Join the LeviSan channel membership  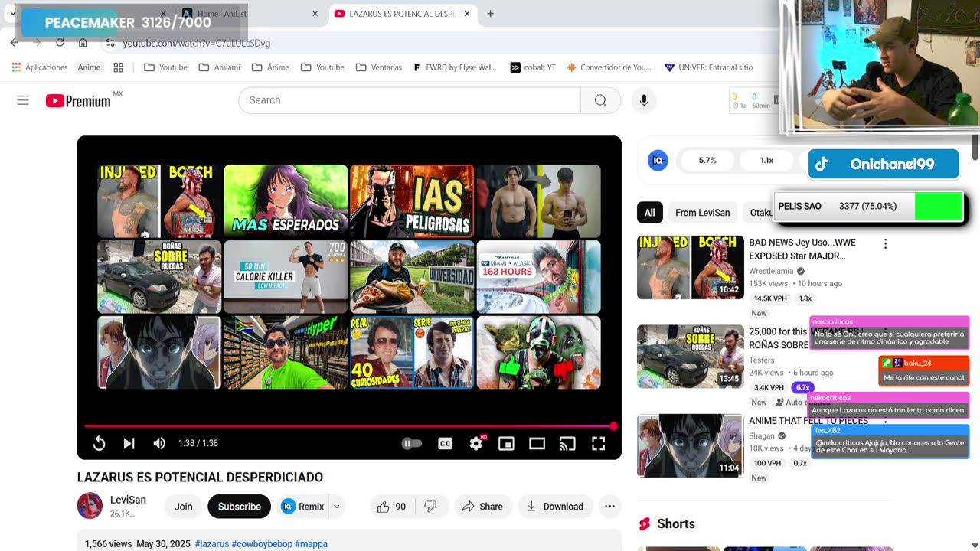[x=184, y=507]
